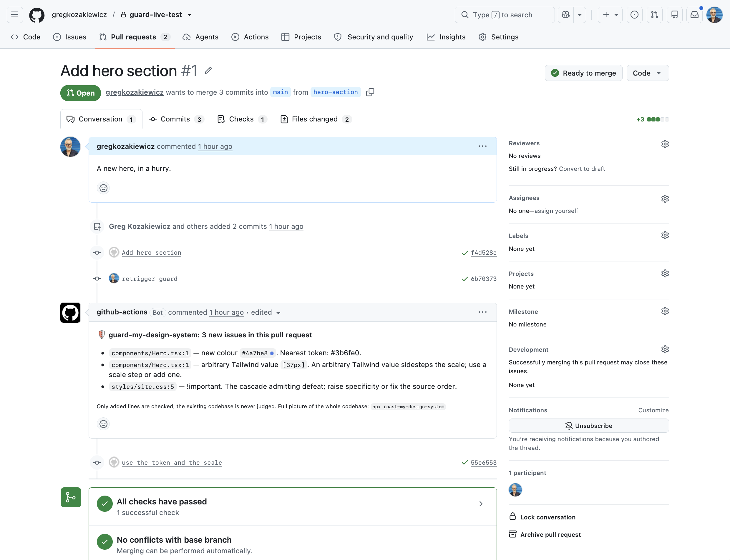Image resolution: width=730 pixels, height=560 pixels.
Task: Open the Copilot chat icon
Action: pos(565,15)
